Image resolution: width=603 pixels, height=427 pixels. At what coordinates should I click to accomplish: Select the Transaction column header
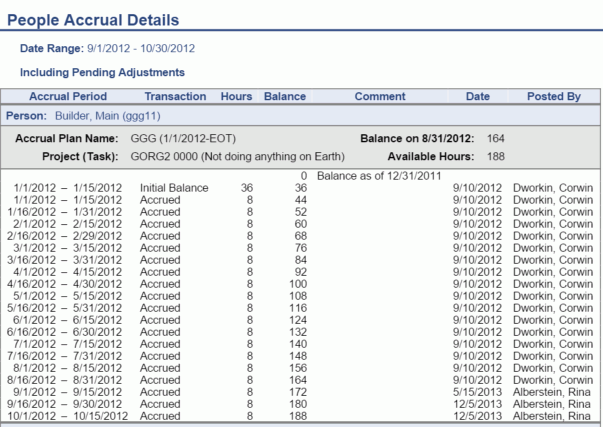click(175, 97)
